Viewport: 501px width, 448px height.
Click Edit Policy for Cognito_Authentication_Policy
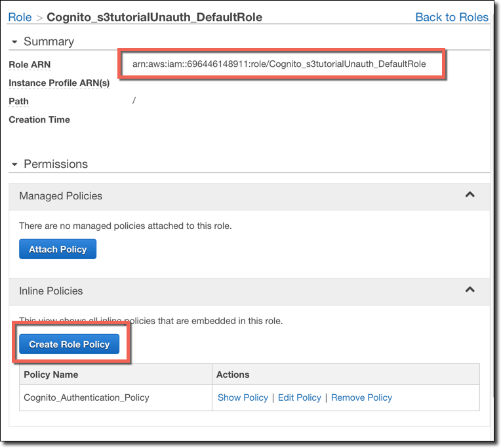tap(300, 397)
